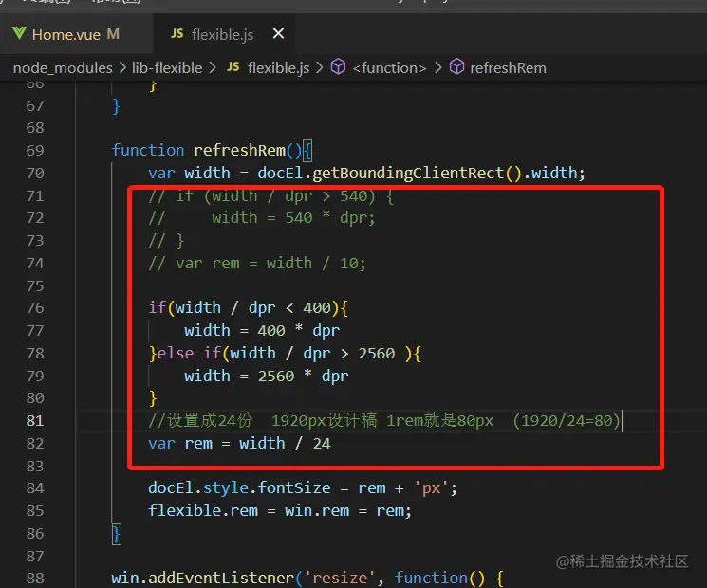The width and height of the screenshot is (707, 588).
Task: Click 'flexible.rem = win.rem = rem' line
Action: pyautogui.click(x=280, y=510)
